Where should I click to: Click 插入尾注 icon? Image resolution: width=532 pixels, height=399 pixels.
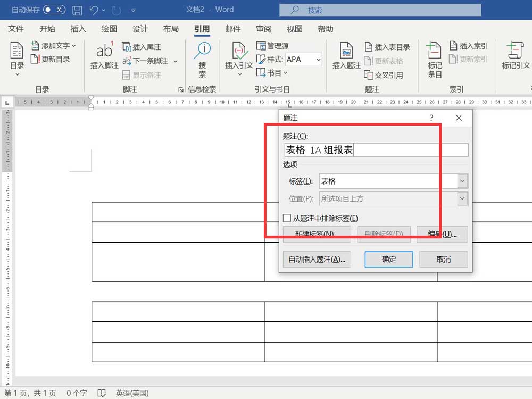click(126, 47)
